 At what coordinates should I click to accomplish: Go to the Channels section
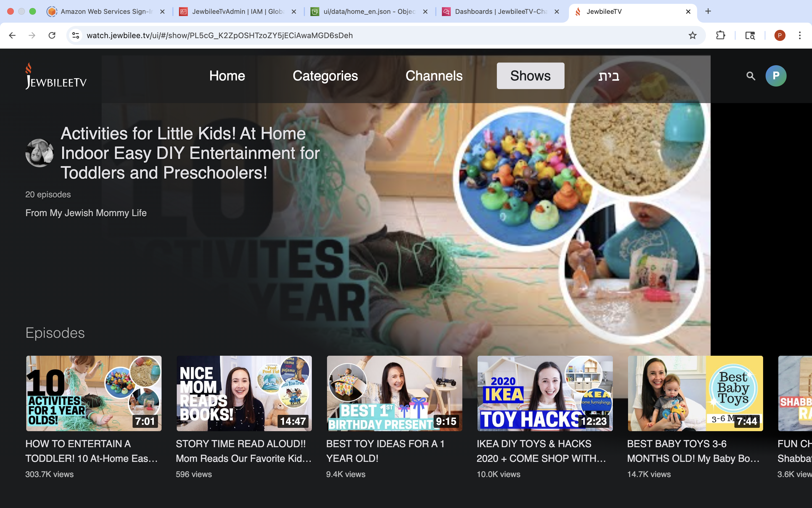click(x=434, y=76)
